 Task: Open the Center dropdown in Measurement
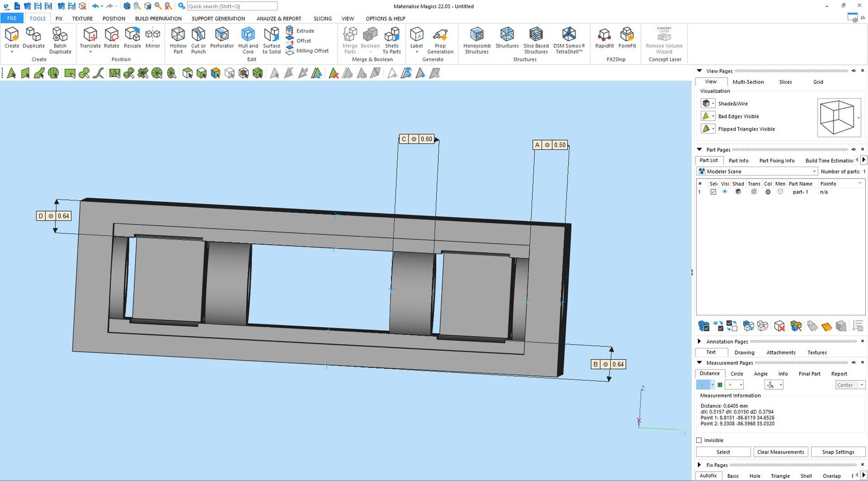point(850,385)
